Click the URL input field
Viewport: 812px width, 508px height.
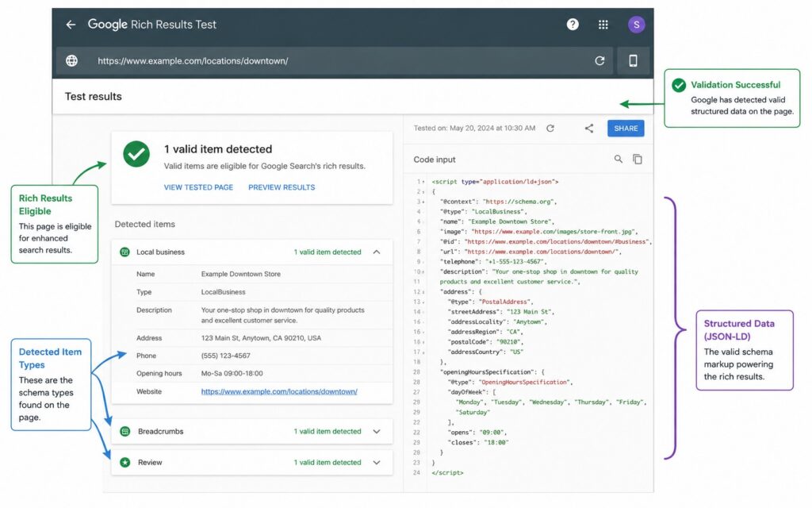click(336, 60)
